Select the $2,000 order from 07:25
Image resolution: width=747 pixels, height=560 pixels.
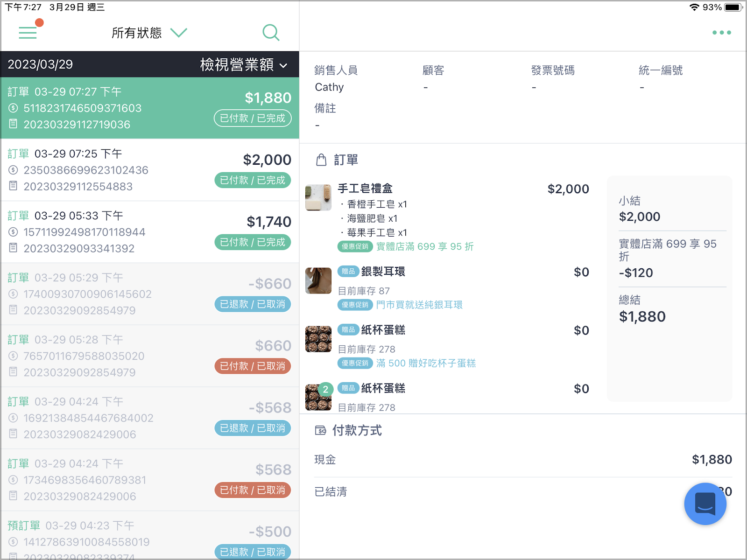pos(150,170)
